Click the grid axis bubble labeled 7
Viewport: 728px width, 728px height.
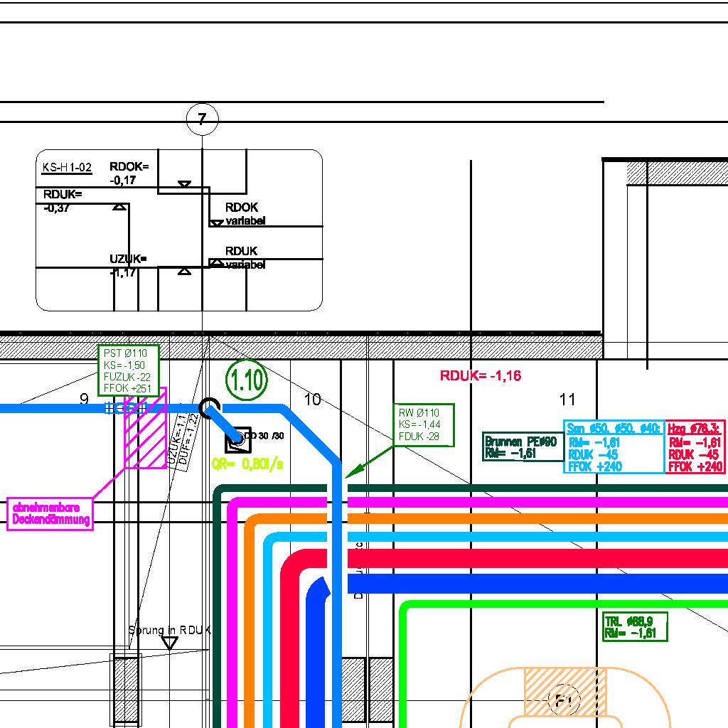[202, 119]
